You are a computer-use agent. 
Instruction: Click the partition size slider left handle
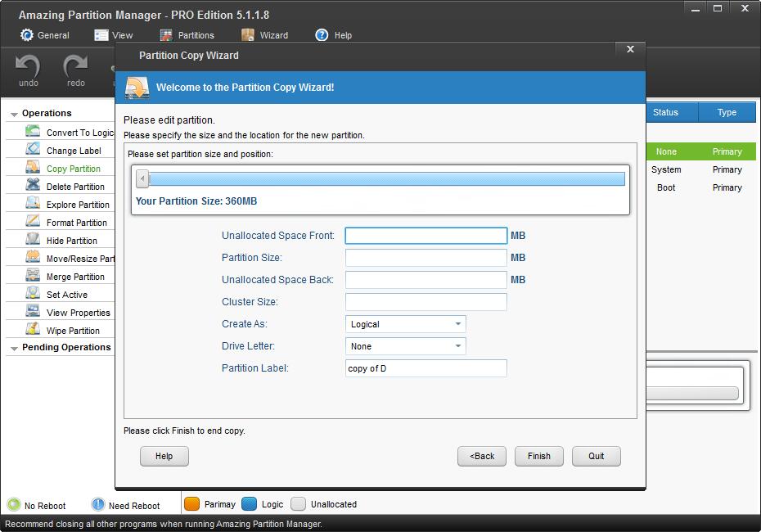142,178
